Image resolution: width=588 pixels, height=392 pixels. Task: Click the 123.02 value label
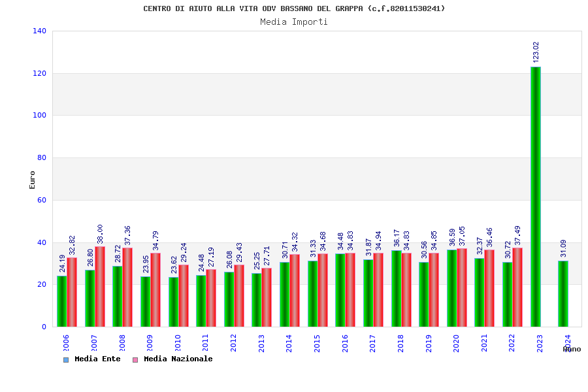click(536, 52)
